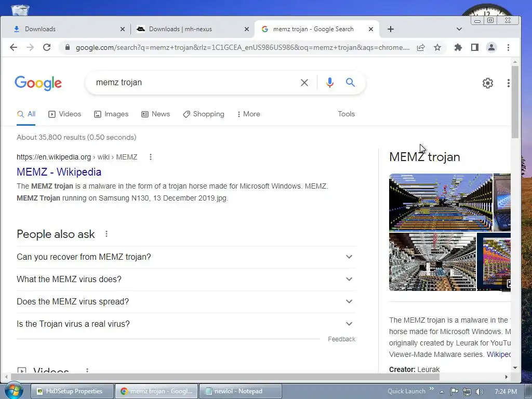Open the Chrome extensions puzzle icon
532x399 pixels.
coord(458,47)
